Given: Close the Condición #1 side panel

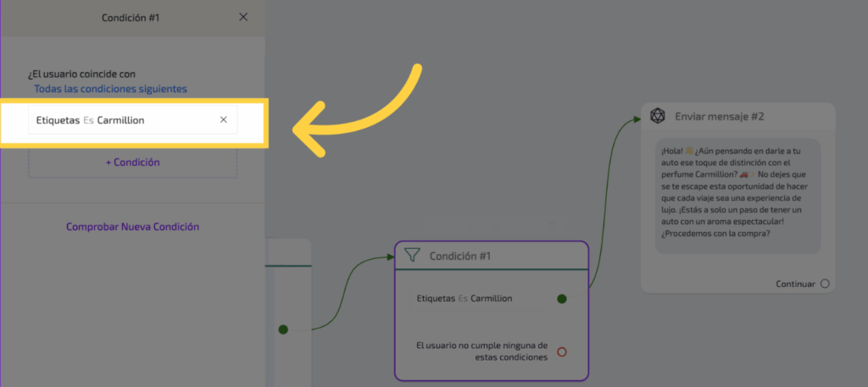Looking at the screenshot, I should coord(244,17).
